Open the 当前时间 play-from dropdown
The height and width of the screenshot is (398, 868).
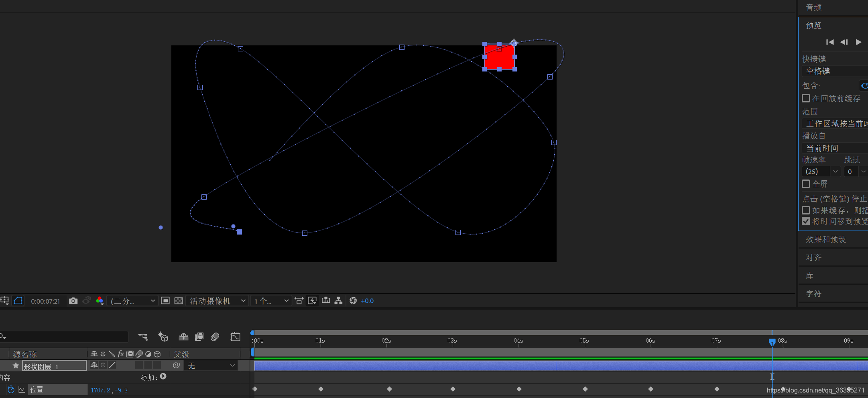coord(835,148)
